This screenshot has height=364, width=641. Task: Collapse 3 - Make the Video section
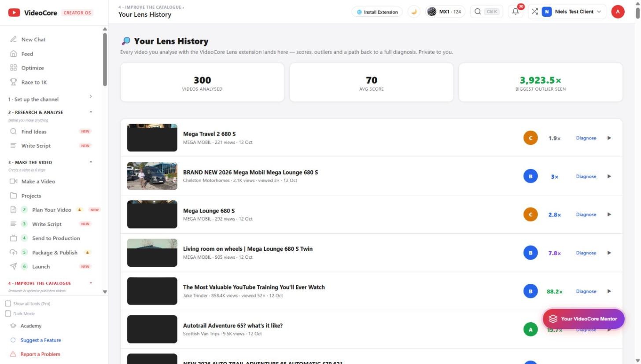(x=51, y=162)
